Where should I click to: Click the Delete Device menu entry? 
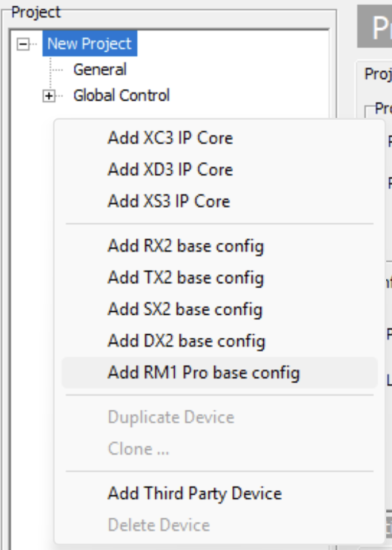[159, 525]
